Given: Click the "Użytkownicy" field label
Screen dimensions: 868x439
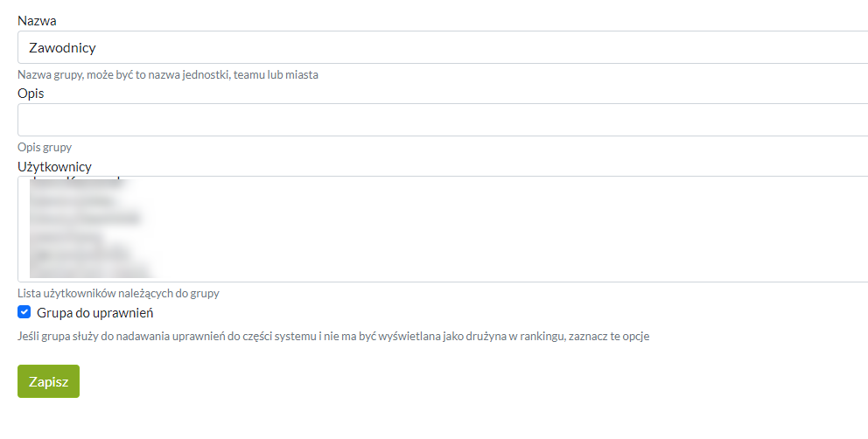Looking at the screenshot, I should (x=54, y=166).
